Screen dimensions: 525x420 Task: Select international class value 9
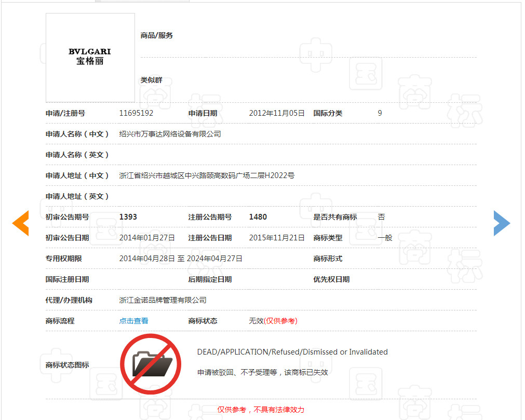pos(380,113)
